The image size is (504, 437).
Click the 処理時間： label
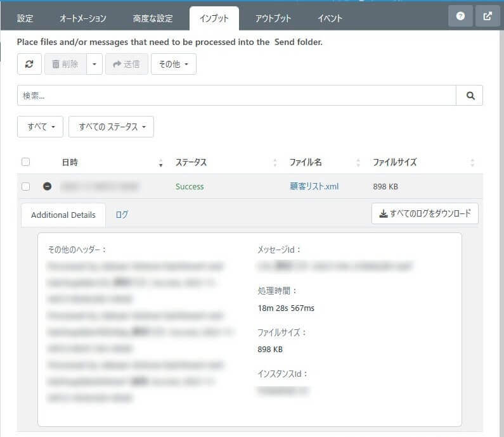pos(277,291)
